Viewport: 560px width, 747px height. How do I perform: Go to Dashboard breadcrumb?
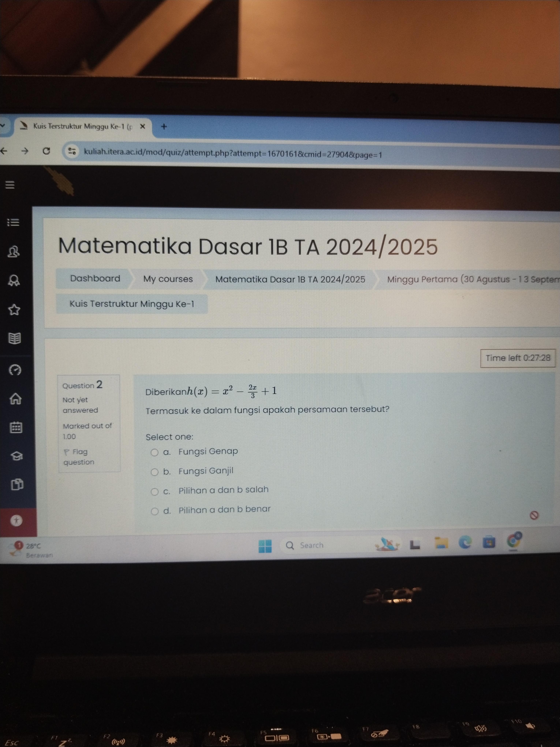(x=95, y=278)
